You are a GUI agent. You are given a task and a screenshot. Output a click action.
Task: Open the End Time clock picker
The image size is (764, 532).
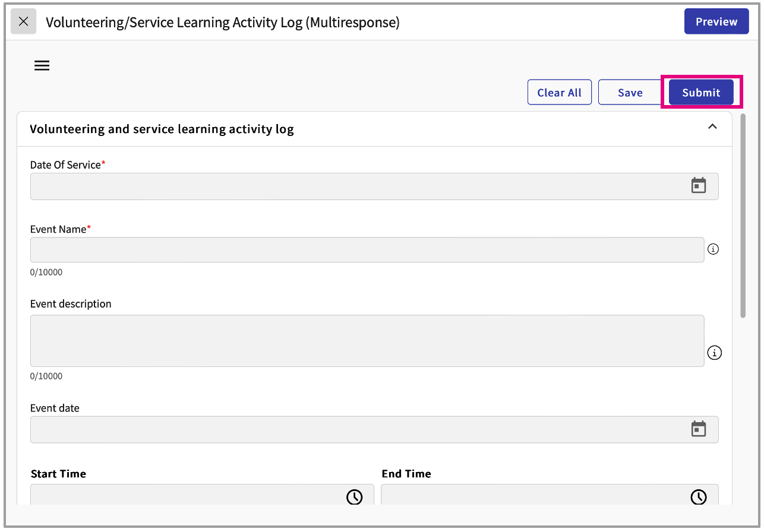[x=698, y=496]
